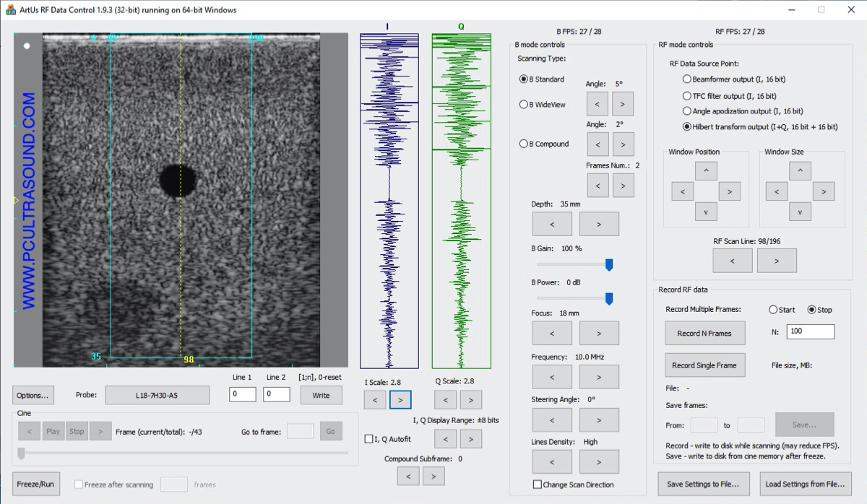This screenshot has width=867, height=504.
Task: Decrease the Frequency setting
Action: tap(552, 377)
